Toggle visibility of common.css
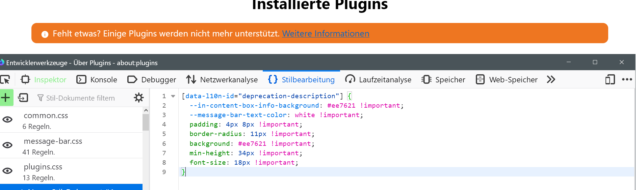 click(x=7, y=119)
